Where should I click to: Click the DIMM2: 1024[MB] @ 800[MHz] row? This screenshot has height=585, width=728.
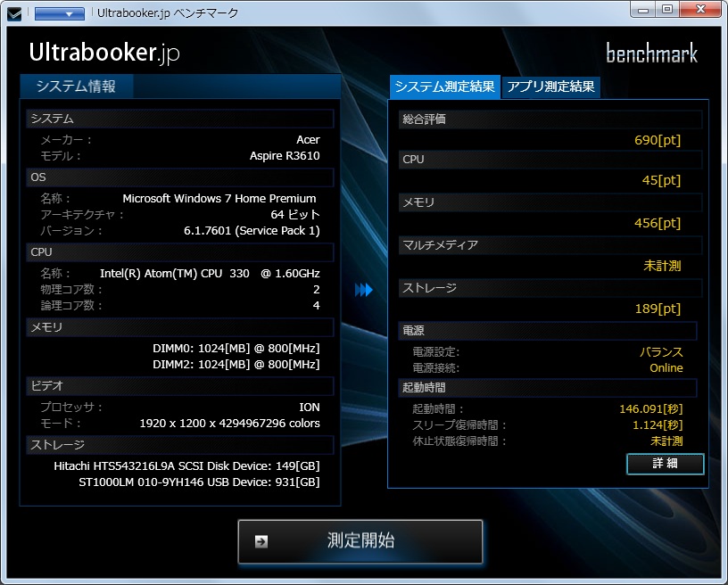236,365
